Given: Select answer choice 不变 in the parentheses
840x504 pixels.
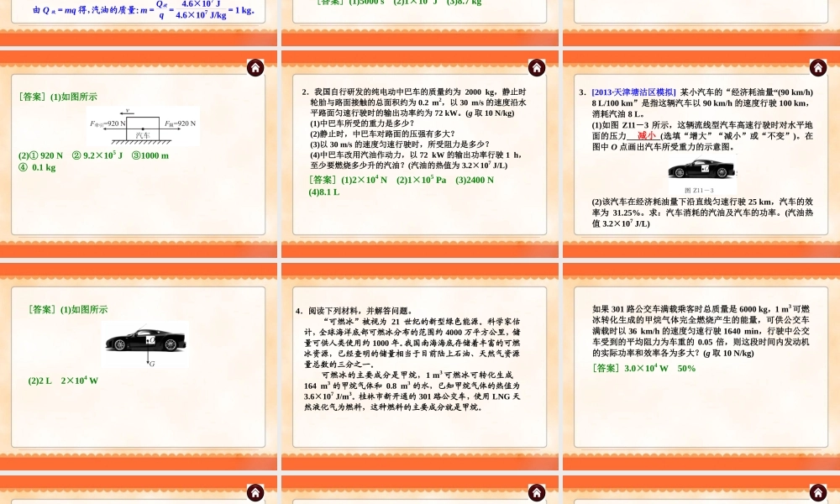Looking at the screenshot, I should (x=778, y=135).
